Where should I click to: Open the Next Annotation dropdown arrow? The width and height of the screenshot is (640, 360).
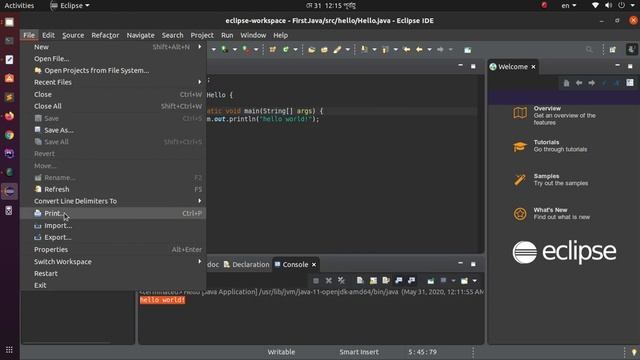point(374,50)
